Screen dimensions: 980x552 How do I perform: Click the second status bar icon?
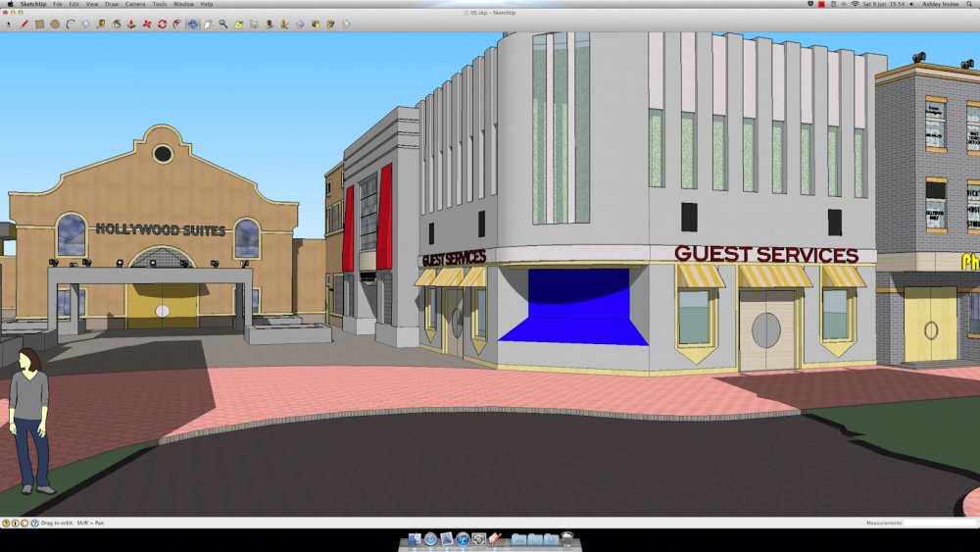pos(15,524)
